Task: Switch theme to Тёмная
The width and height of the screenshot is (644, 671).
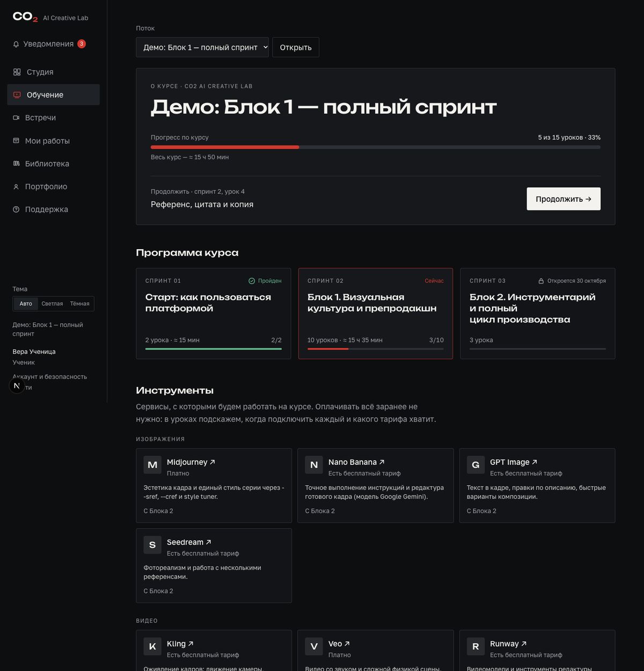Action: tap(79, 304)
